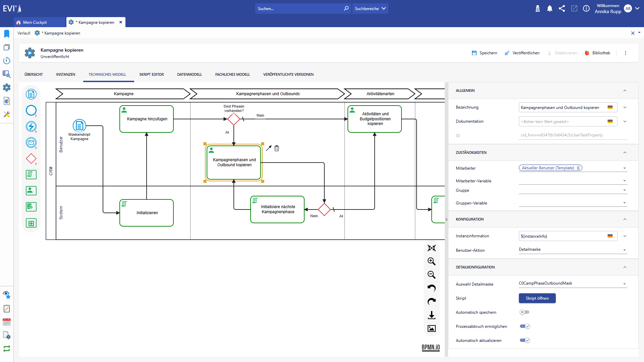
Task: Click the download diagram icon
Action: 431,315
